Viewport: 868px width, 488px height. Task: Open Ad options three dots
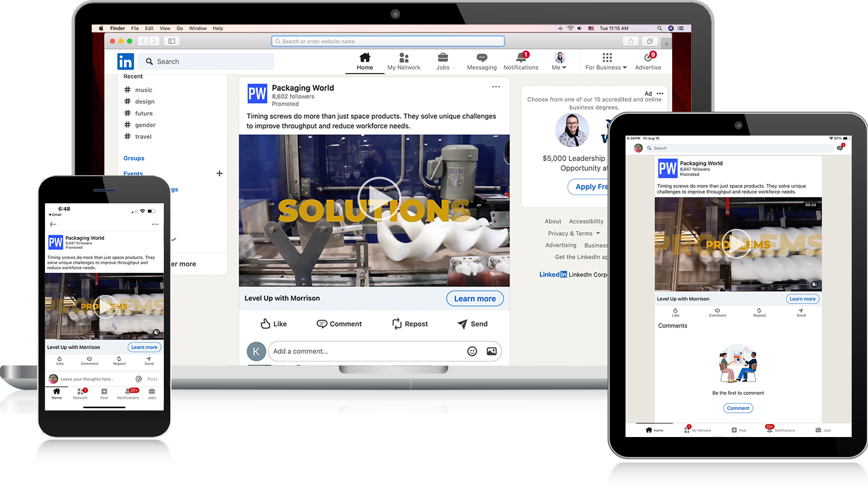click(660, 93)
